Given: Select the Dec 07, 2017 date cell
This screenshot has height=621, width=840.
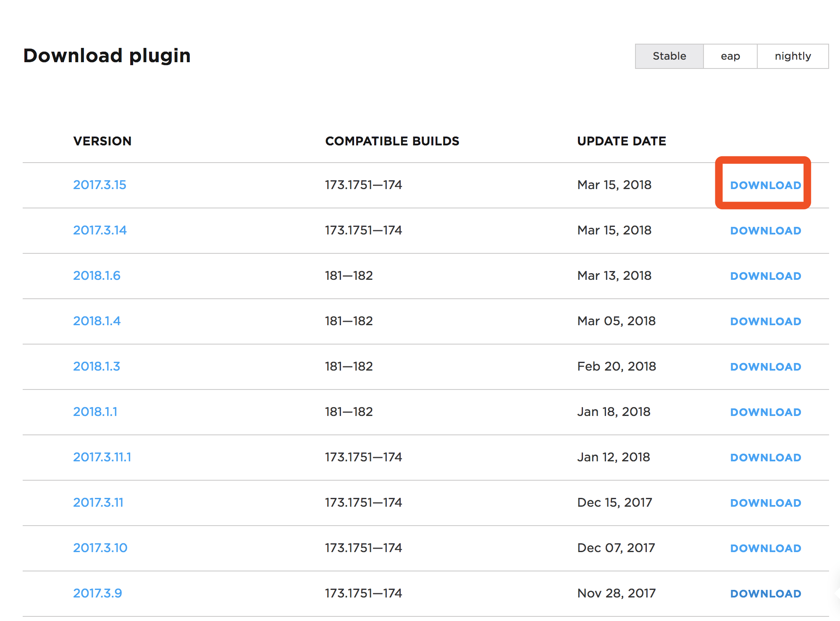Looking at the screenshot, I should coord(616,548).
